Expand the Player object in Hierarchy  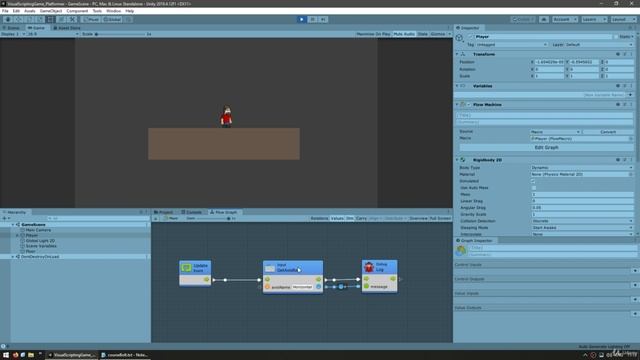17,235
